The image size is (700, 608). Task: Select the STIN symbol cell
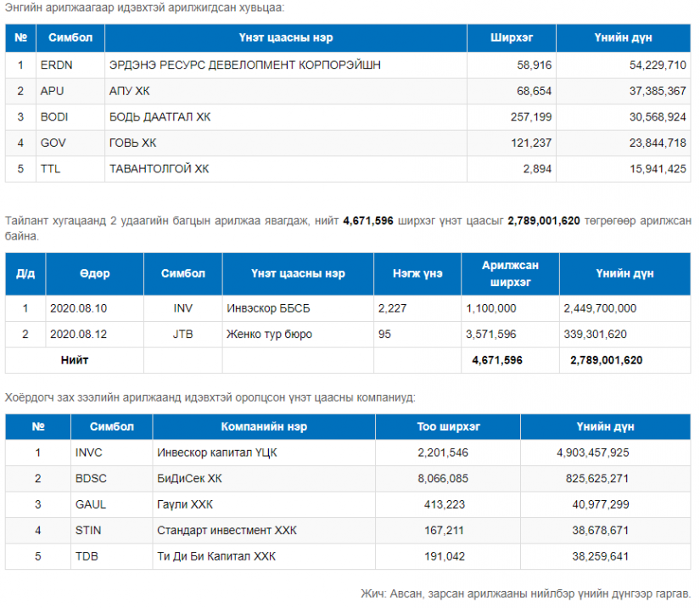[x=112, y=531]
